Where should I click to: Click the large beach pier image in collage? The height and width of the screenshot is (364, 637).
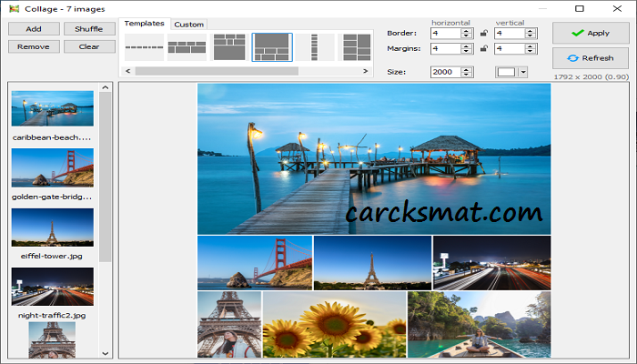[374, 159]
